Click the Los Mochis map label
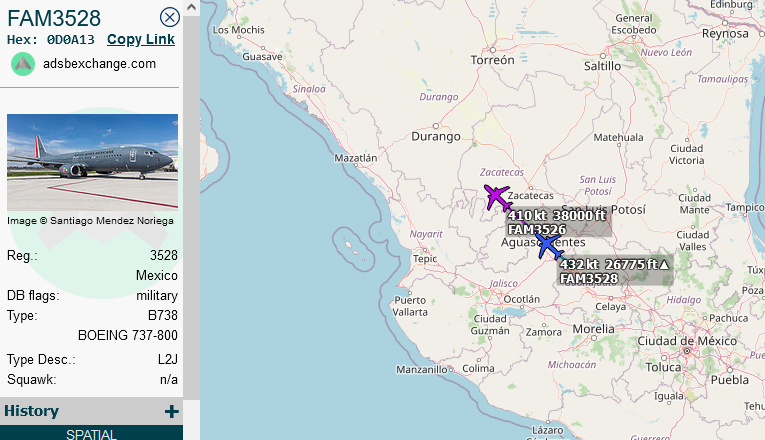The width and height of the screenshot is (765, 440). point(239,30)
